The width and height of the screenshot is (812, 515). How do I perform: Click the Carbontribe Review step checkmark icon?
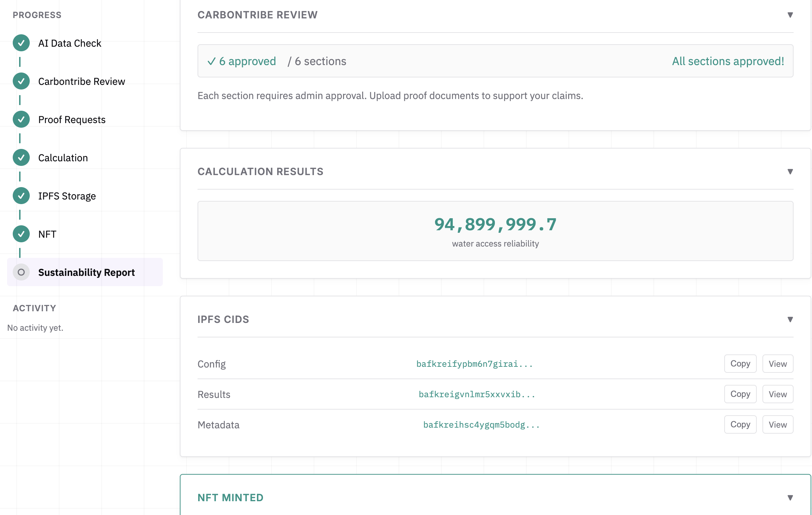pos(21,81)
